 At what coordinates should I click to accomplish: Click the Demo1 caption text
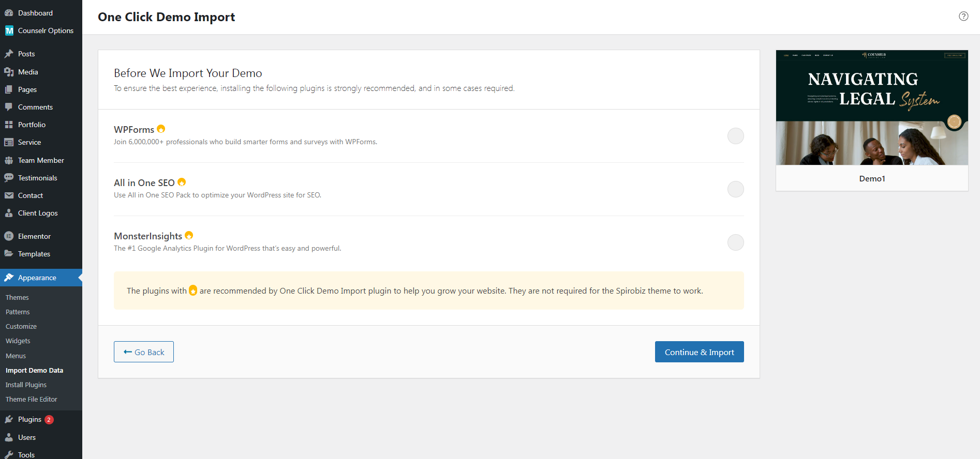pos(872,178)
